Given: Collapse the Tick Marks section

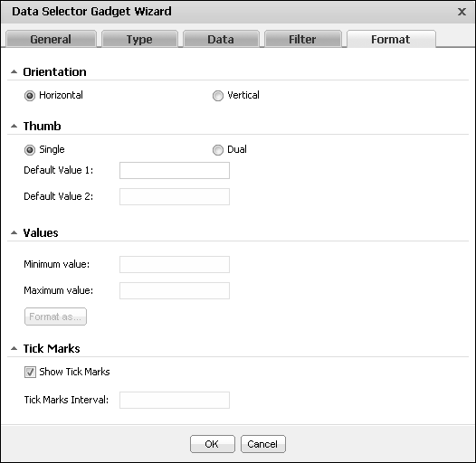Looking at the screenshot, I should pyautogui.click(x=14, y=348).
